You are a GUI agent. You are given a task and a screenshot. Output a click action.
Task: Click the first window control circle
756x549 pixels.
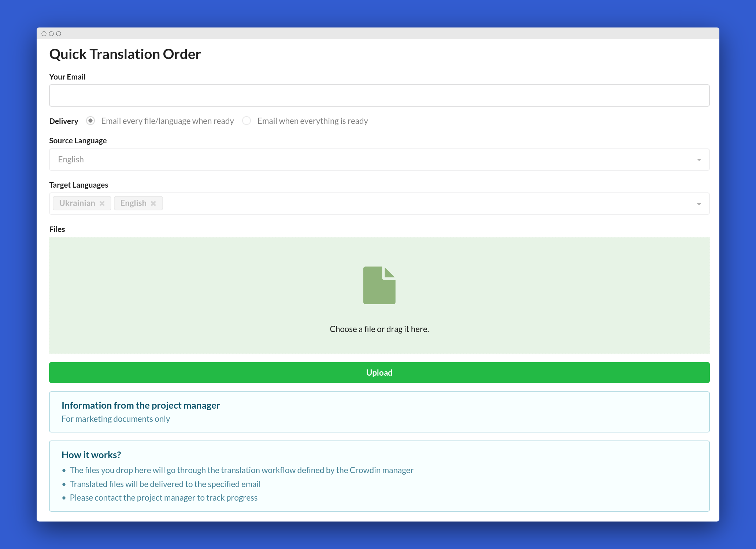[44, 34]
